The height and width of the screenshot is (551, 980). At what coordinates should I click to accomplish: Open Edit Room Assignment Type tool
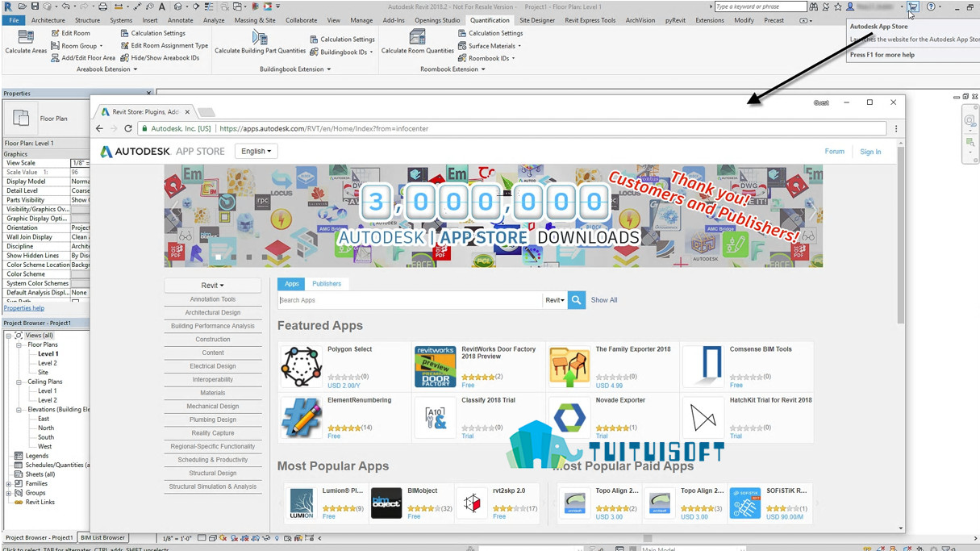(x=164, y=45)
